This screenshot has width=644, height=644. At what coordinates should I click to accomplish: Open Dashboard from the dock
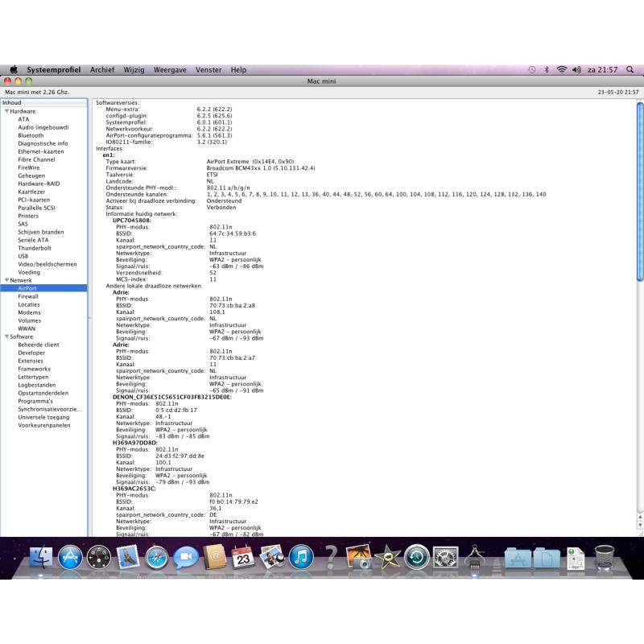click(x=98, y=557)
